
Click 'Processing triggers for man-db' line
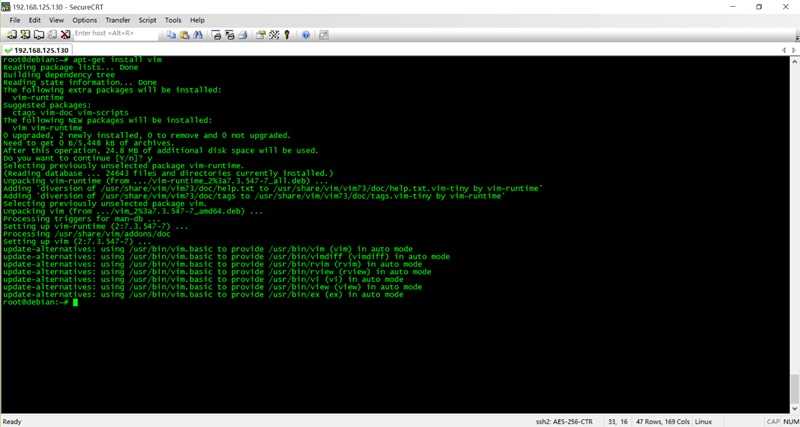click(x=84, y=219)
